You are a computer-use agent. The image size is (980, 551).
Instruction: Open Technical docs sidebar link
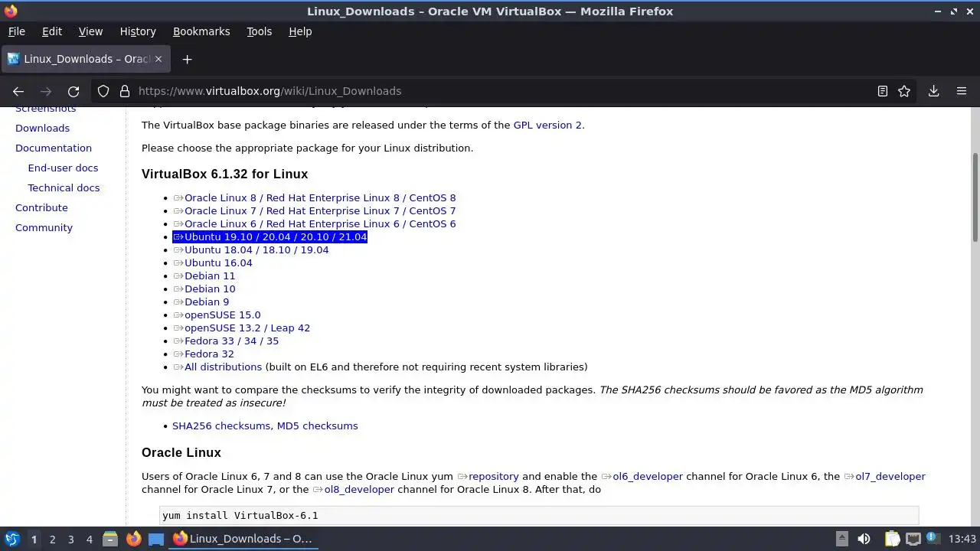point(64,187)
